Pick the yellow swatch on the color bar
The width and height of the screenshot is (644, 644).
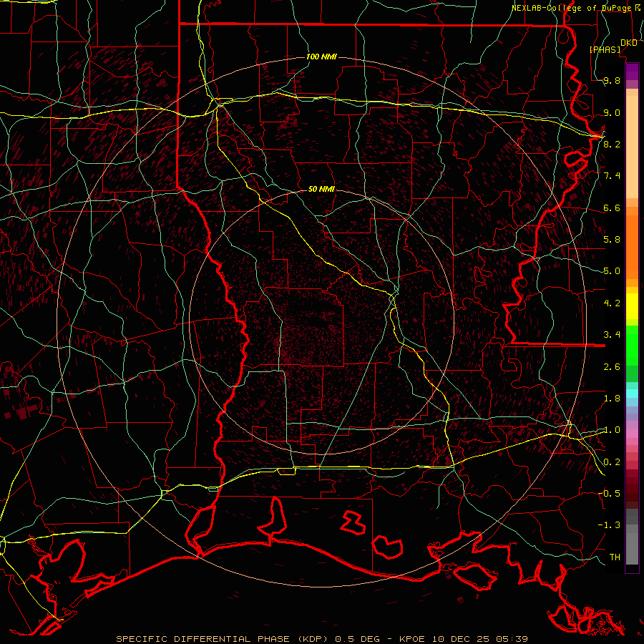tap(632, 306)
